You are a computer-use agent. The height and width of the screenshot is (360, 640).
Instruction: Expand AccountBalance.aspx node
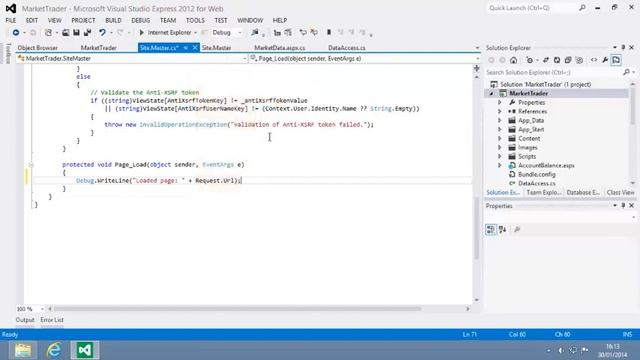coord(500,165)
